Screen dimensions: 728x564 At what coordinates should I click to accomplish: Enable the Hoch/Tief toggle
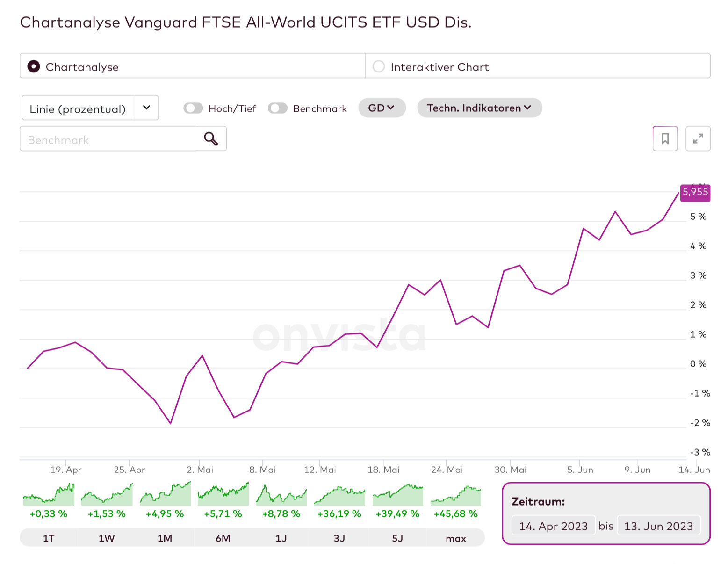pos(193,108)
